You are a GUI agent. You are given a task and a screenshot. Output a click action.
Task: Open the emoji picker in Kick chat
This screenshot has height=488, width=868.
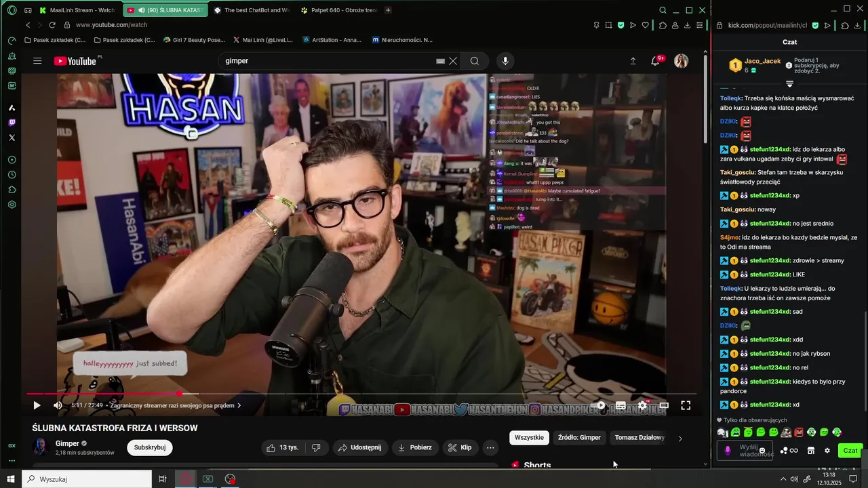point(762,451)
